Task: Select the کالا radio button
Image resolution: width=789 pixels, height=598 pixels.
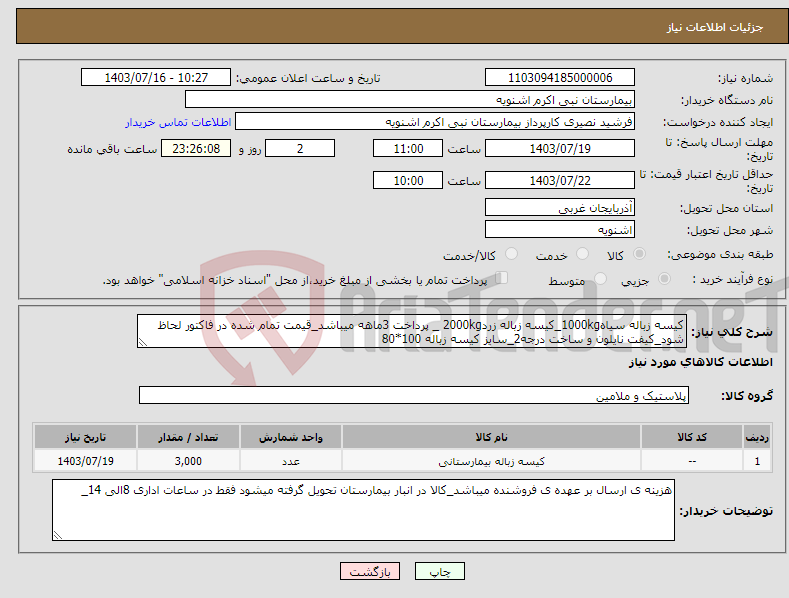Action: coord(639,254)
